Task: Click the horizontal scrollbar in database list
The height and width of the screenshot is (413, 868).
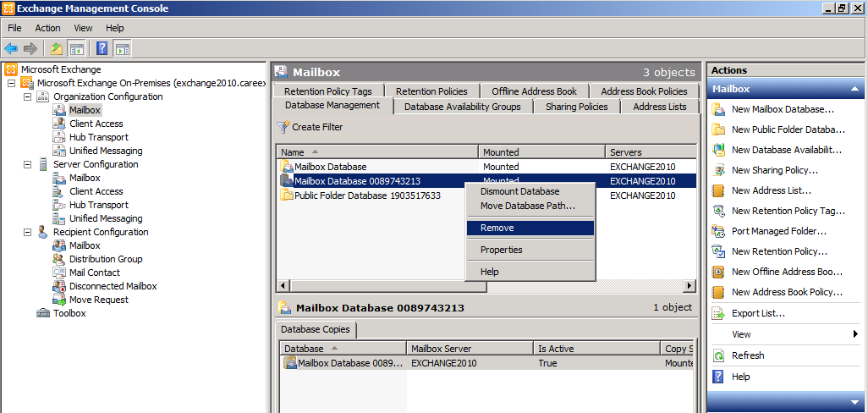Action: tap(388, 286)
